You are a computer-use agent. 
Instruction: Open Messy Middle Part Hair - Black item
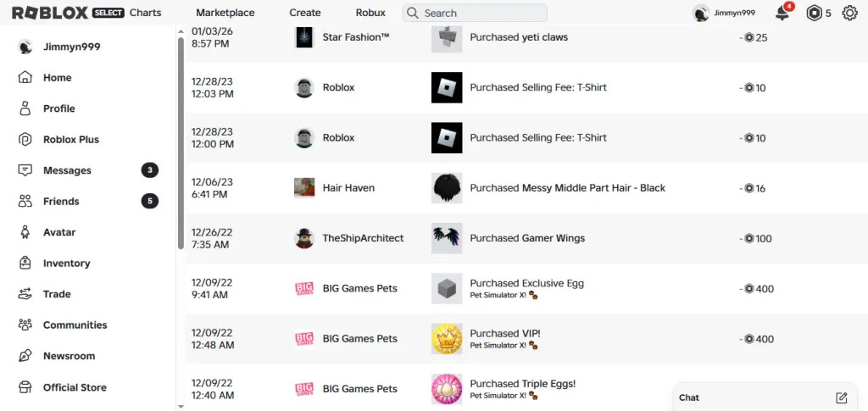tap(593, 188)
